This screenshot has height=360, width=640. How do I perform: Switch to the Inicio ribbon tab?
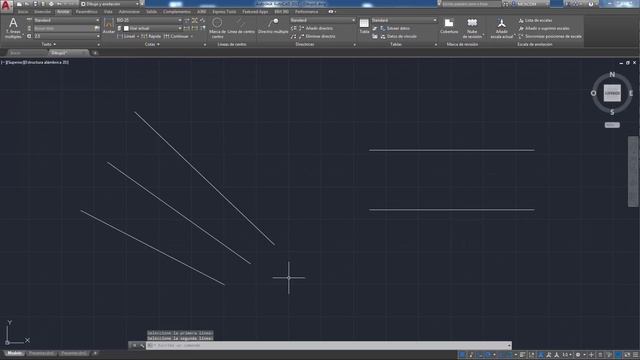tap(23, 12)
